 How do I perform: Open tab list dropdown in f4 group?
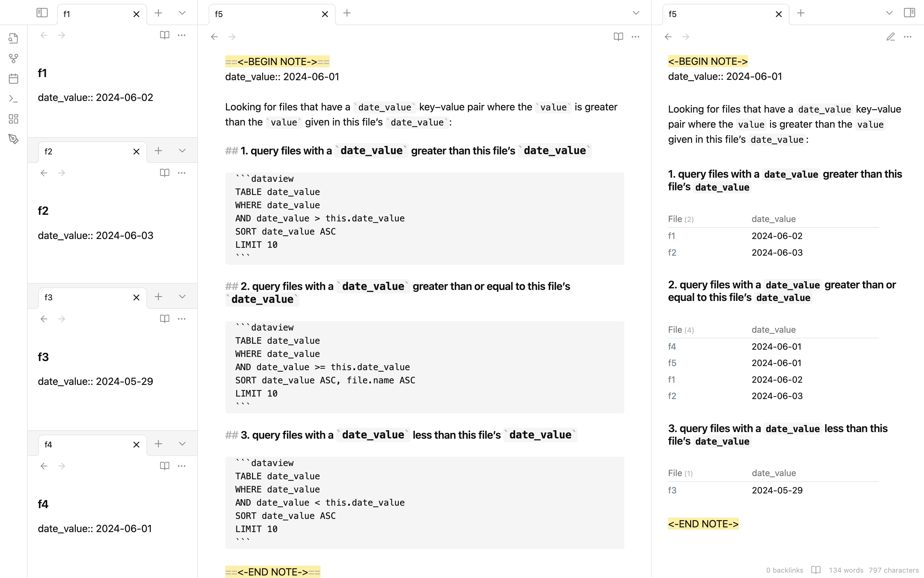click(x=182, y=443)
